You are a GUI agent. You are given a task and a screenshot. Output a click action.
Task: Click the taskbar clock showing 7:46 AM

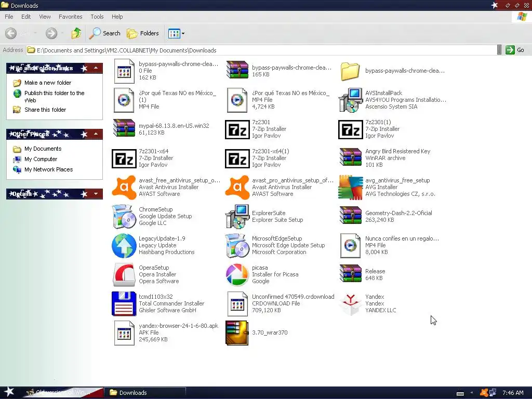(513, 393)
